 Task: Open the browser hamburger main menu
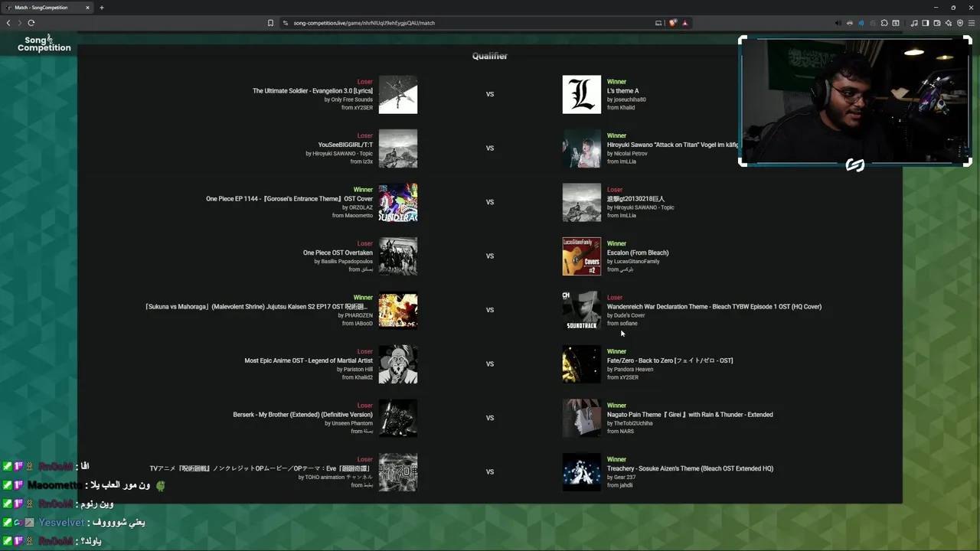[972, 23]
